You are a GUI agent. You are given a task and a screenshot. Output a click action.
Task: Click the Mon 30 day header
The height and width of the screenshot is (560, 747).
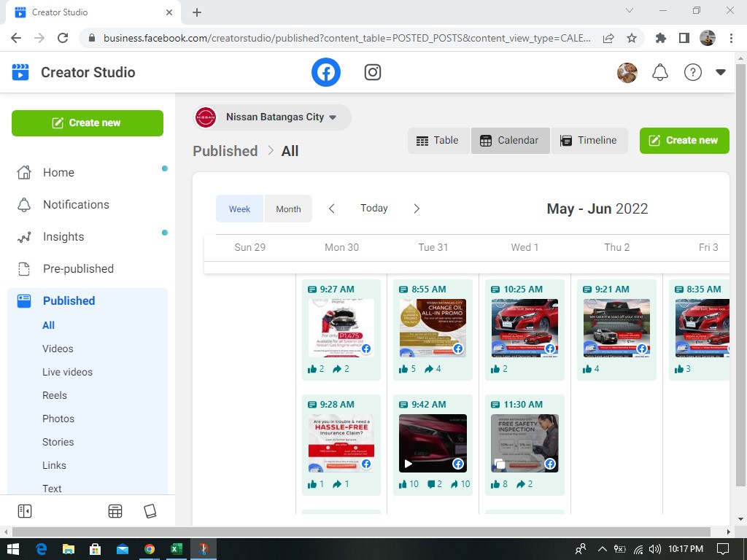(x=341, y=248)
